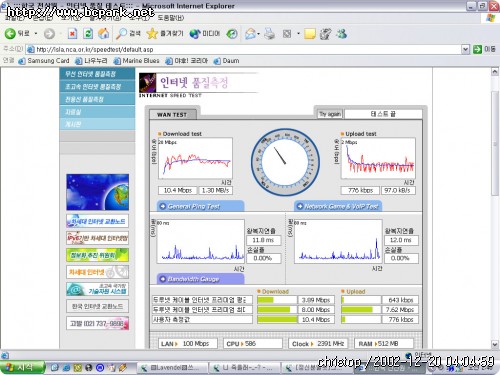The image size is (500, 375).
Task: Click the upload speed 776 kbps value
Action: pos(360,190)
